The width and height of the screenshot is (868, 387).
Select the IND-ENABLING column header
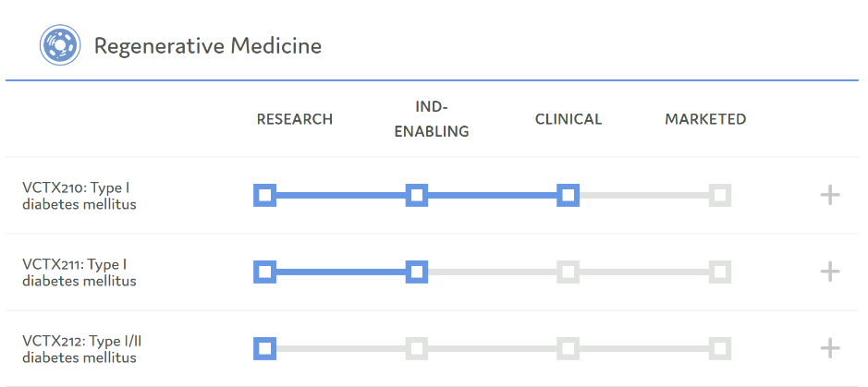point(432,119)
